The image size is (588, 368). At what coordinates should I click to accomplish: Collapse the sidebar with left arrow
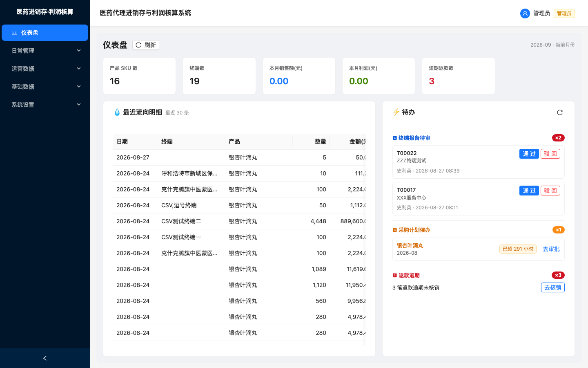(x=45, y=358)
